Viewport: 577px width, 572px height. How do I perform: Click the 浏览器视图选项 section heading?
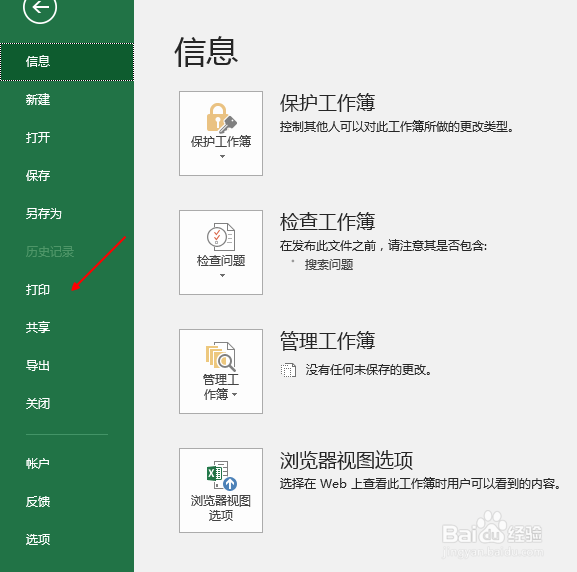(346, 460)
